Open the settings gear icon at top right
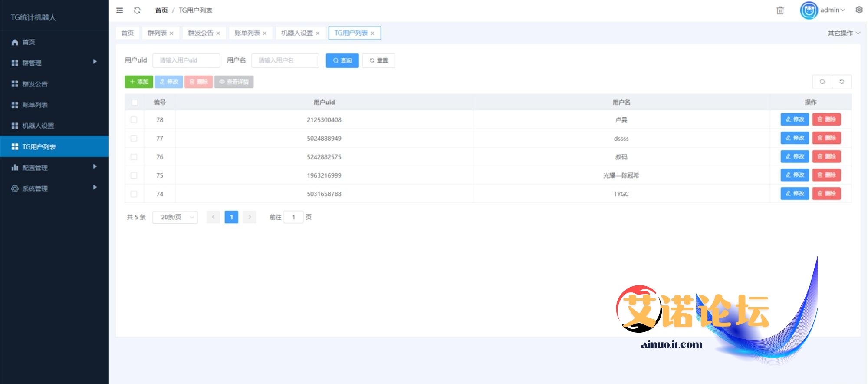Image resolution: width=868 pixels, height=384 pixels. click(x=859, y=10)
